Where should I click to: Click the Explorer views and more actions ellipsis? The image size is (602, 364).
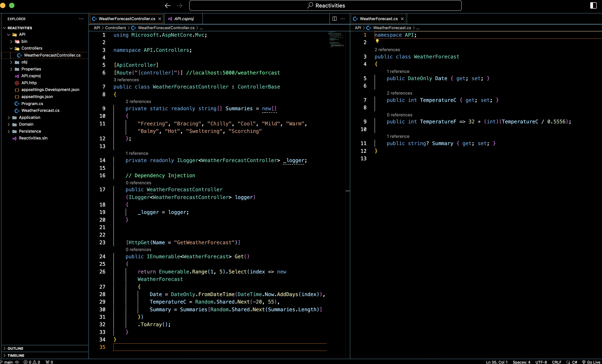81,19
